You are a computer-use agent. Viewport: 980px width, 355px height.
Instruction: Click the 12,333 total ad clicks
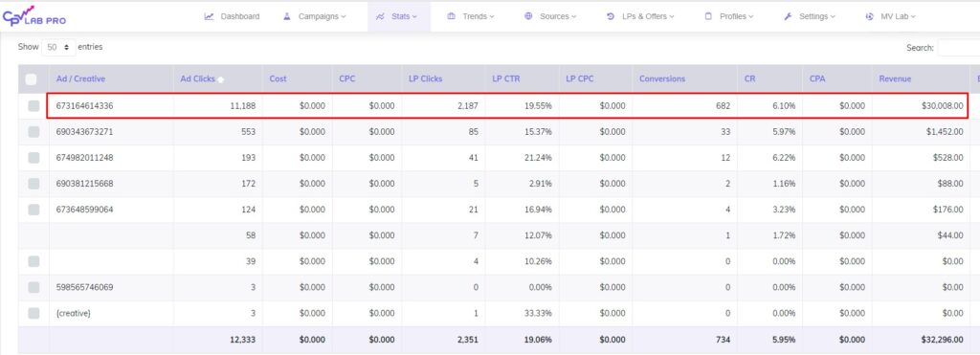242,340
